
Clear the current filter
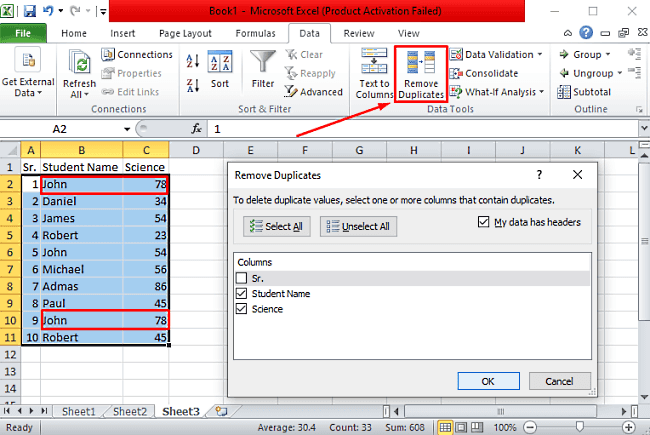pos(304,55)
